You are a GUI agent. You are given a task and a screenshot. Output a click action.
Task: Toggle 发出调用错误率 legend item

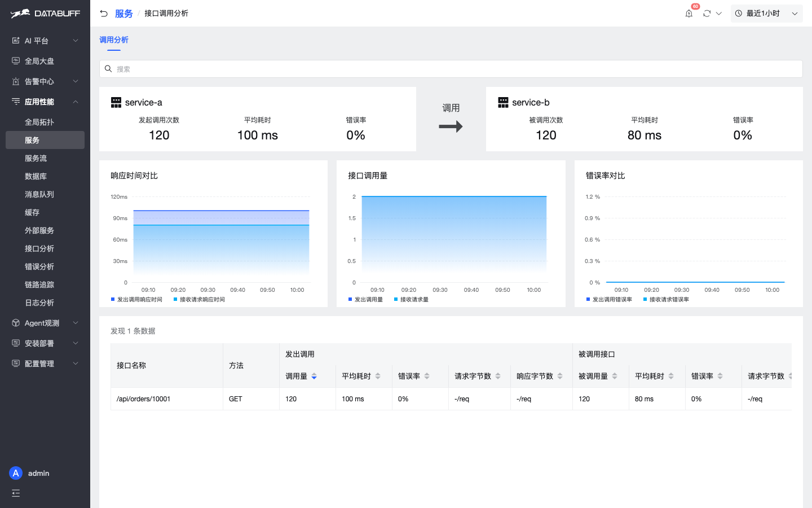pyautogui.click(x=609, y=300)
